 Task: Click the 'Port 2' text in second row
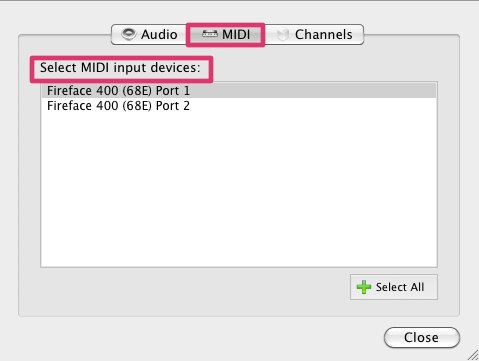click(x=173, y=106)
